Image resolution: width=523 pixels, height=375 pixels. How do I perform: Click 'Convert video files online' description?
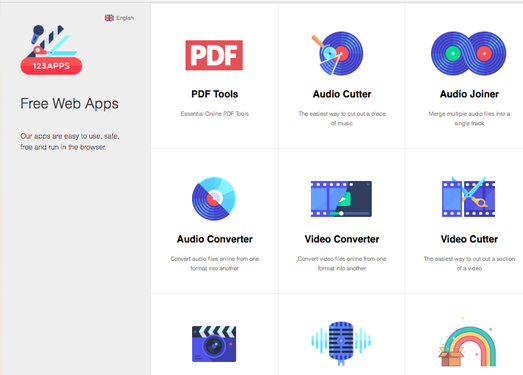(x=342, y=264)
